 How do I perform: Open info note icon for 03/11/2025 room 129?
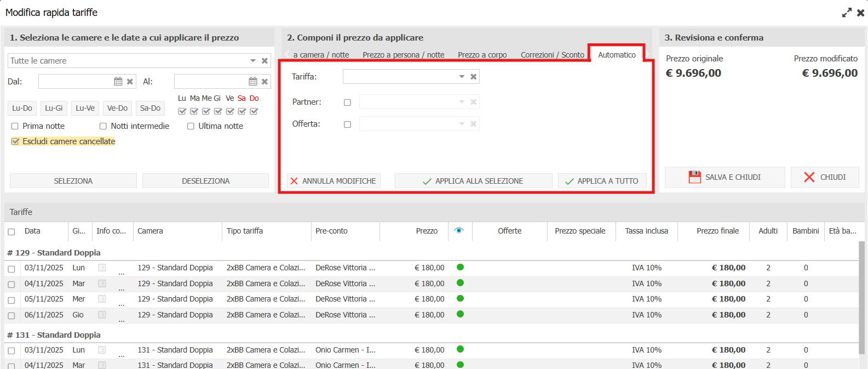(102, 268)
